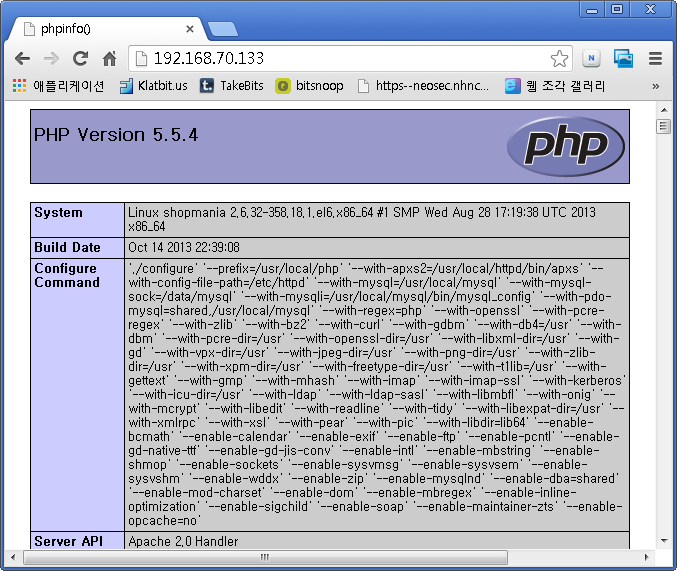677x571 pixels.
Task: Open the 웹 조각 갤러리 bookmark
Action: [555, 86]
